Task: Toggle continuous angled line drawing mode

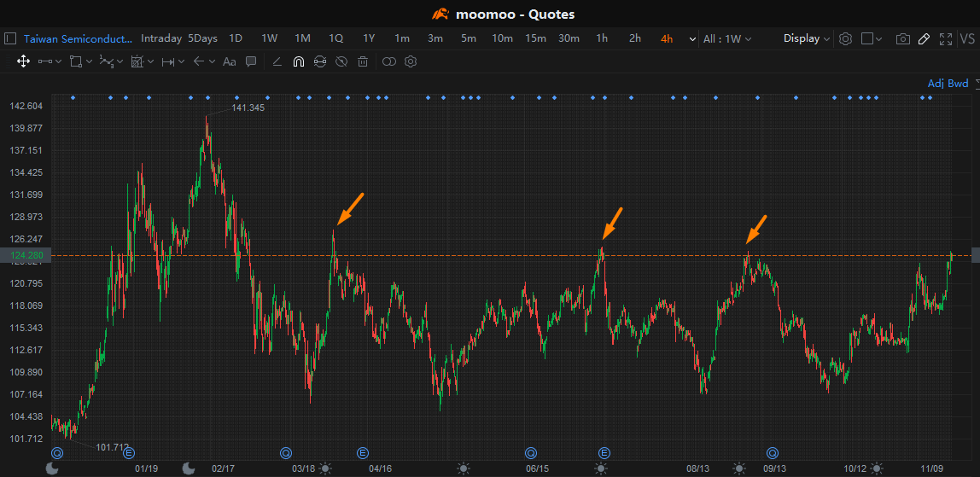Action: pyautogui.click(x=277, y=61)
